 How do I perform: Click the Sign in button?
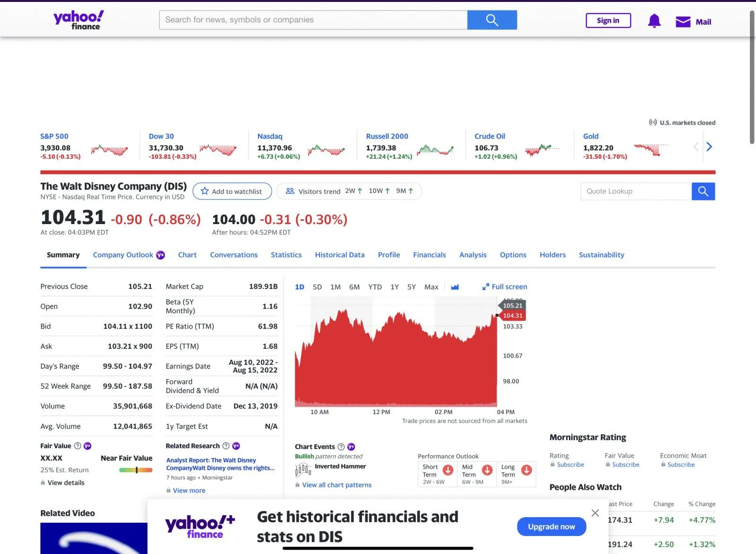pyautogui.click(x=608, y=20)
